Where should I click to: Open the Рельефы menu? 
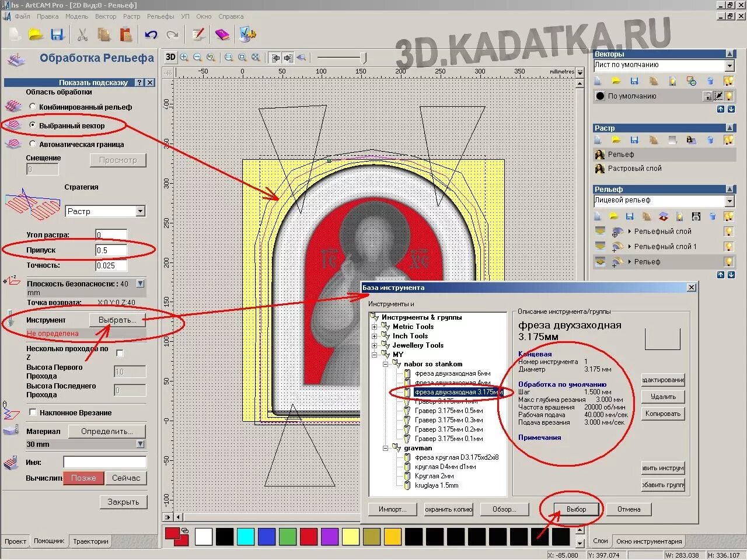160,16
